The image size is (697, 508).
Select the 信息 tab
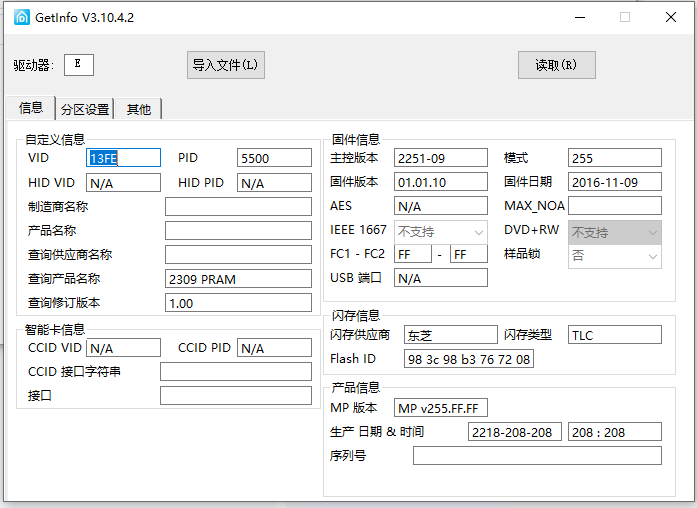(x=31, y=108)
